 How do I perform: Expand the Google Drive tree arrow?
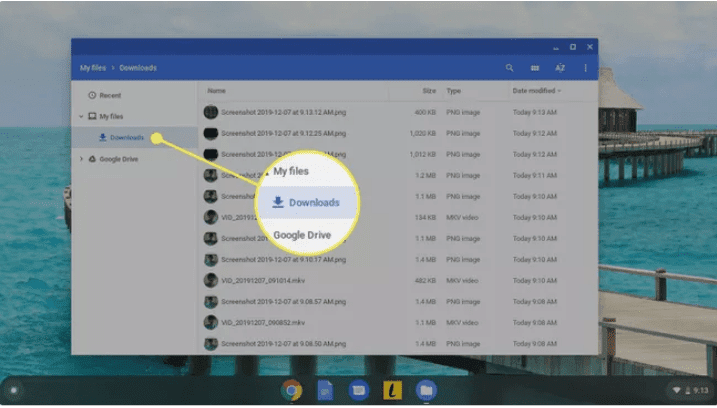pos(82,159)
